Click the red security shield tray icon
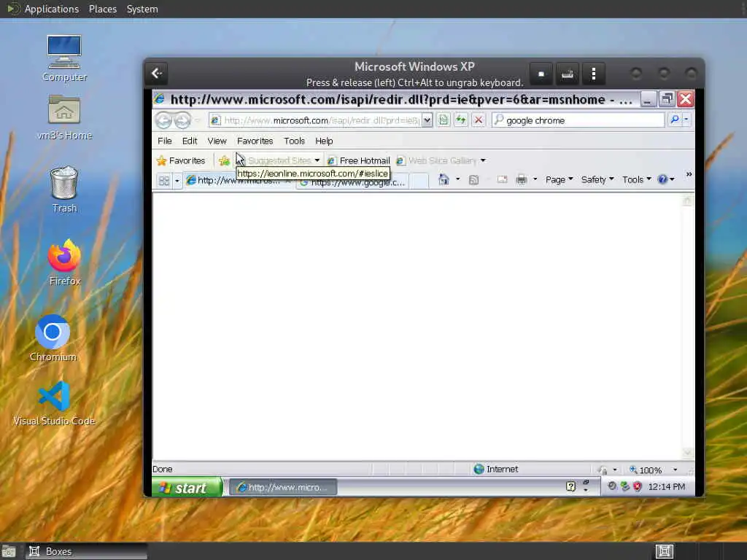Screen dimensions: 747x560 (x=638, y=486)
